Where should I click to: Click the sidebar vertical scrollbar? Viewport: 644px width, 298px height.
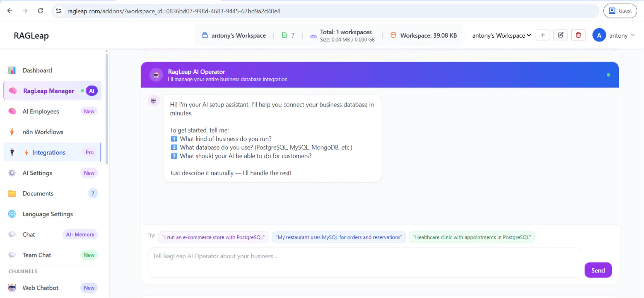tap(107, 109)
